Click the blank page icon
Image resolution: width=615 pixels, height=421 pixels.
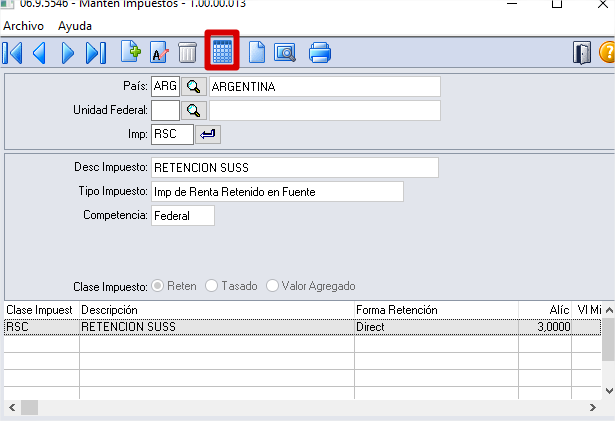pos(257,53)
